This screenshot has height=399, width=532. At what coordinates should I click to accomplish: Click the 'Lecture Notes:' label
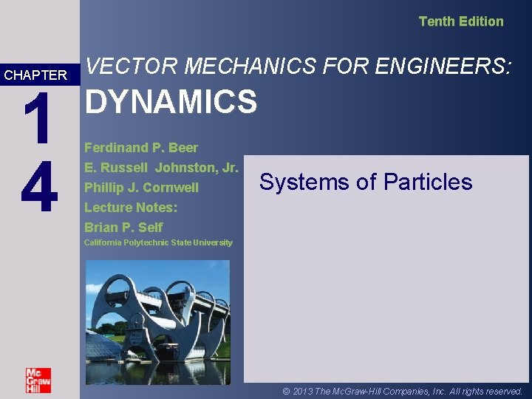click(x=131, y=208)
